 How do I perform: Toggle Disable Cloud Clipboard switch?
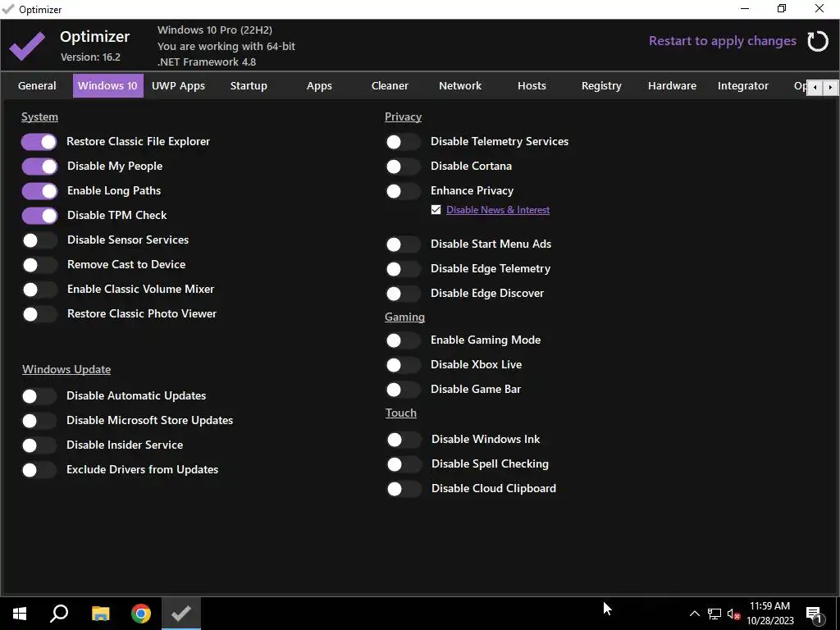(404, 489)
